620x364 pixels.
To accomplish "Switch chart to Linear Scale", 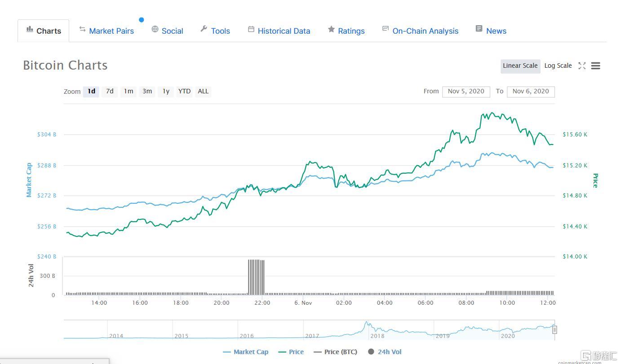I will pos(520,66).
